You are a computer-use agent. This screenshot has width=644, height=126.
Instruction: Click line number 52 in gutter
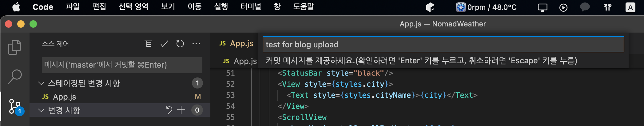point(230,84)
